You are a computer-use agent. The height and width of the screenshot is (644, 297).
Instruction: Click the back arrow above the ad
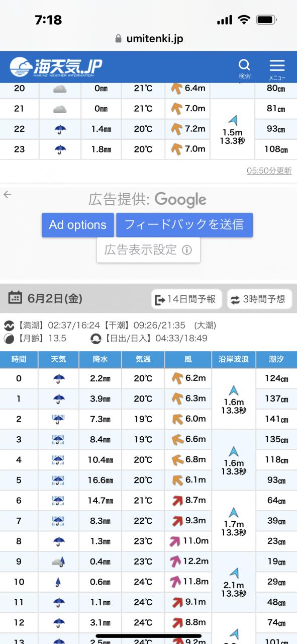coord(7,195)
